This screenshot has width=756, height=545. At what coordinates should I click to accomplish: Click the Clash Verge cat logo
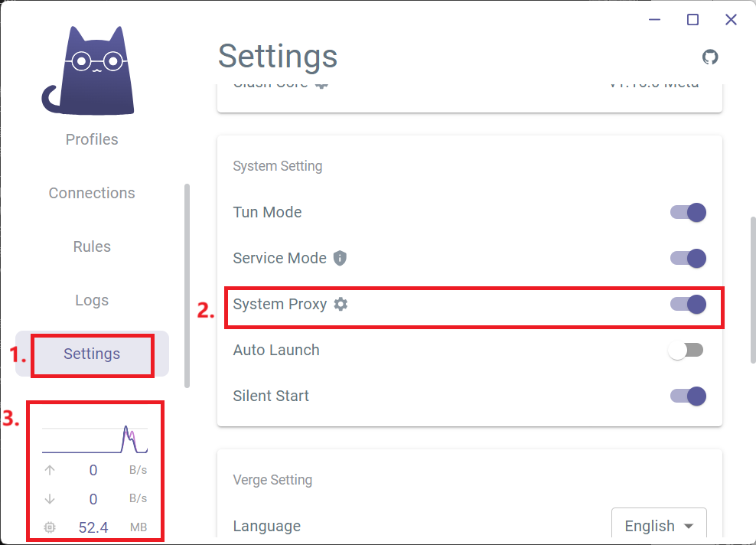coord(88,70)
